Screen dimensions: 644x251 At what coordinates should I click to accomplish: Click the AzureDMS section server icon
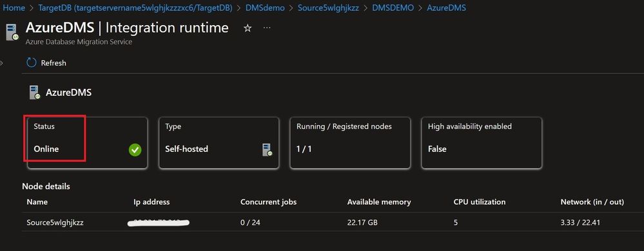pyautogui.click(x=35, y=93)
